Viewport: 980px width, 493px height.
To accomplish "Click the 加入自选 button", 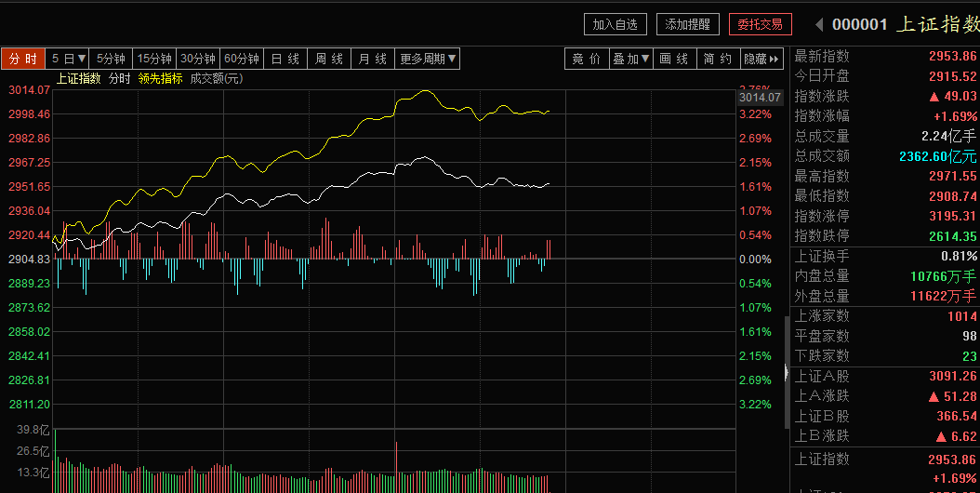I will click(615, 24).
